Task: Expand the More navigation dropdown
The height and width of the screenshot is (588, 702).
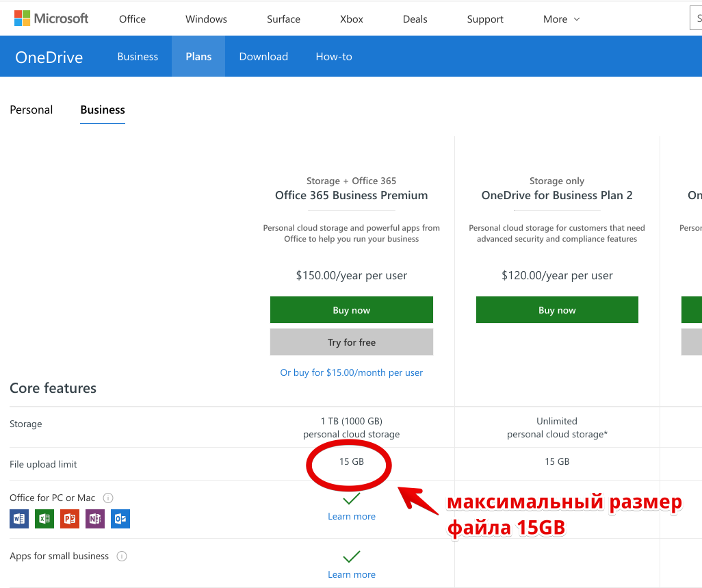Action: point(560,19)
